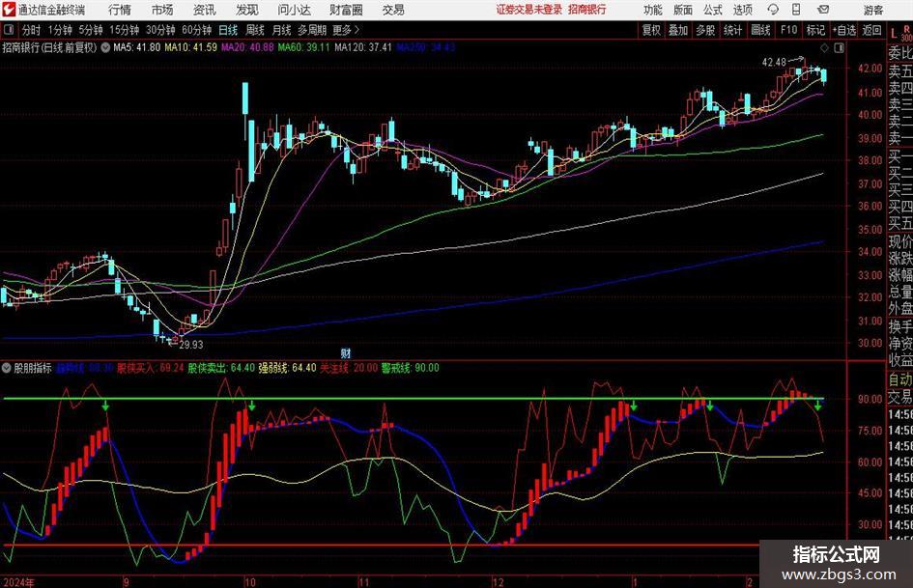Click the 叠加 overlay button

click(678, 30)
